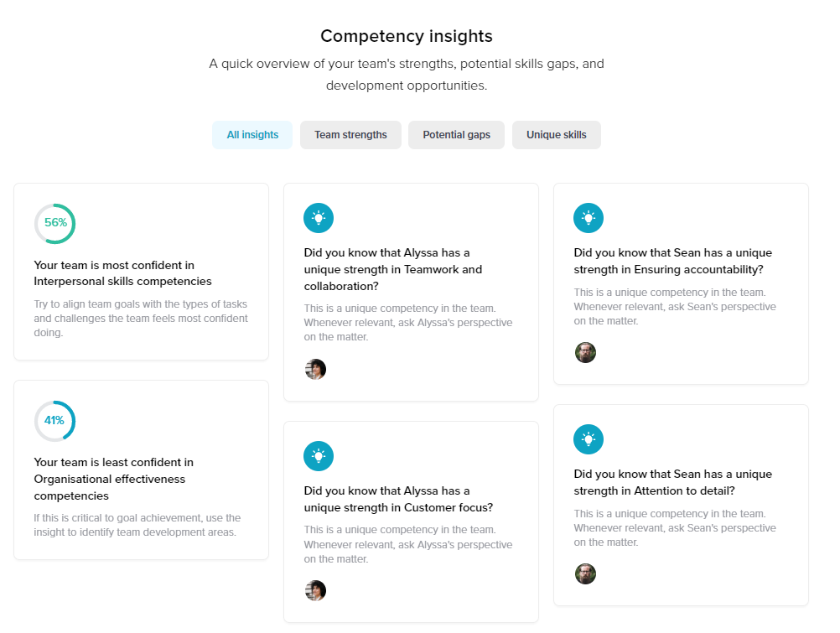The height and width of the screenshot is (633, 840).
Task: Click the lightbulb icon on Sean's Attention to detail card
Action: click(588, 438)
